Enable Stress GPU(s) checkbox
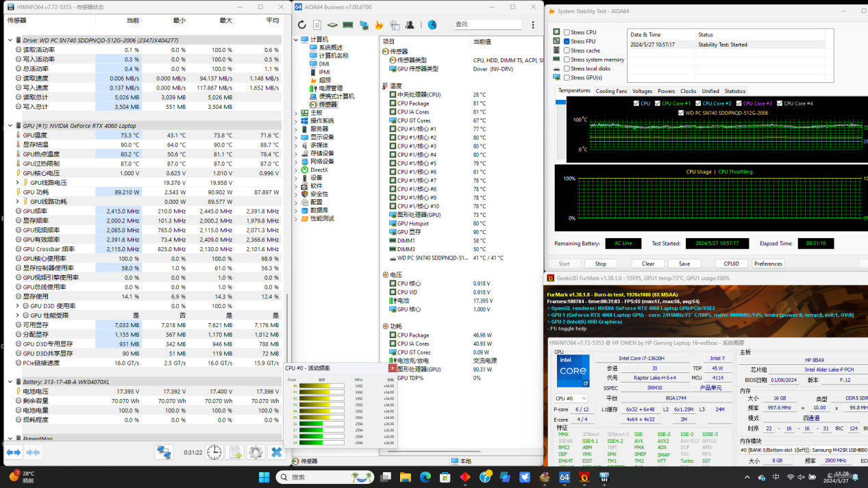Viewport: 868px width, 488px height. [567, 78]
